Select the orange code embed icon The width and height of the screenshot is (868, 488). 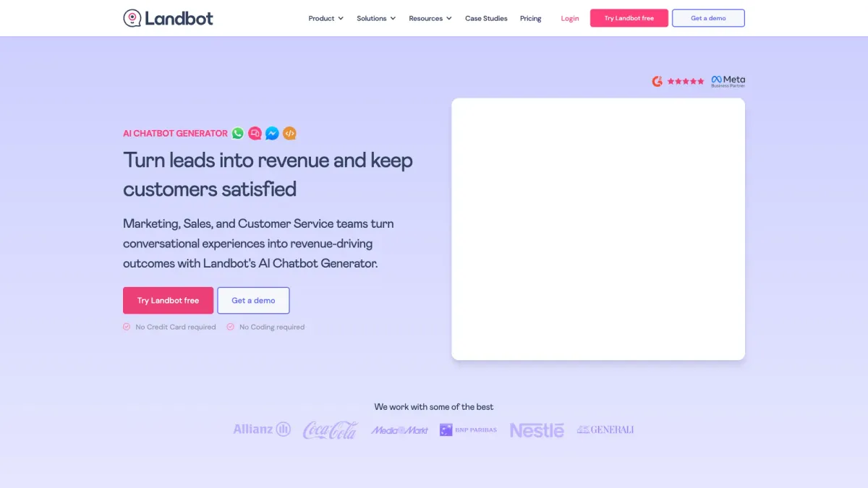[x=289, y=133]
